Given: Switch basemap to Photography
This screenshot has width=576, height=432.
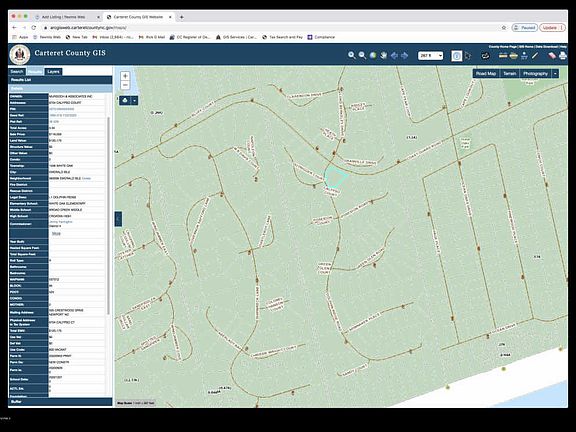Looking at the screenshot, I should pyautogui.click(x=535, y=73).
